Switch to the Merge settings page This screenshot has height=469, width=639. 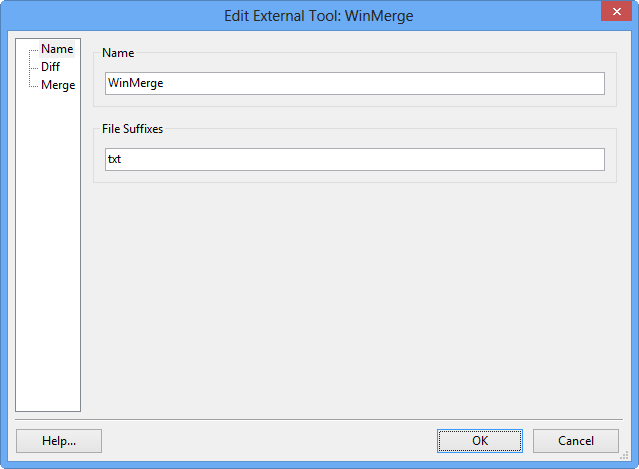pyautogui.click(x=58, y=85)
